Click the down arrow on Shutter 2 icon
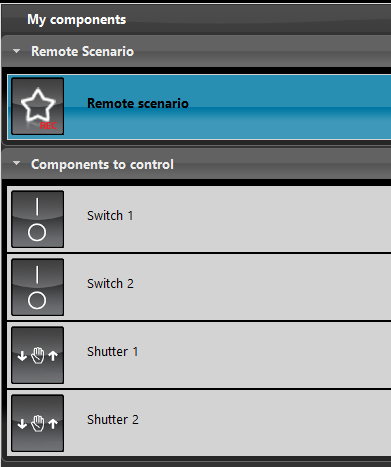Image resolution: width=391 pixels, height=467 pixels. [22, 424]
